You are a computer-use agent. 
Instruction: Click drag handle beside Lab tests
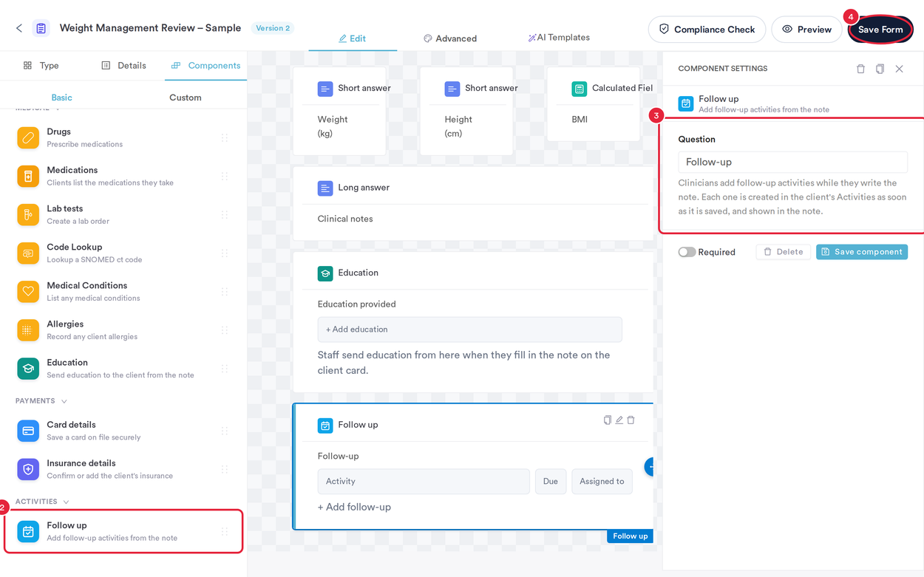click(225, 214)
